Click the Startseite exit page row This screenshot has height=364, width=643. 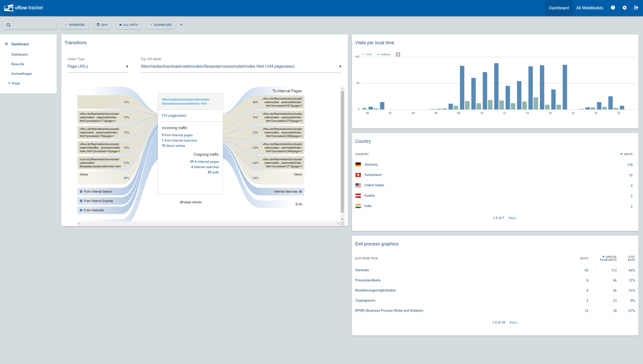click(x=495, y=270)
